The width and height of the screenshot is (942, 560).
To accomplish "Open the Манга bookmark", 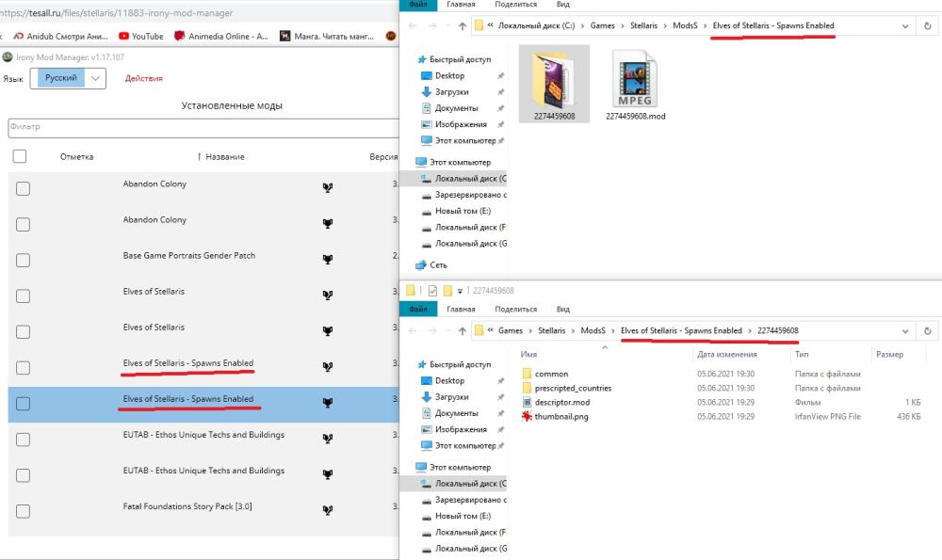I will click(327, 36).
